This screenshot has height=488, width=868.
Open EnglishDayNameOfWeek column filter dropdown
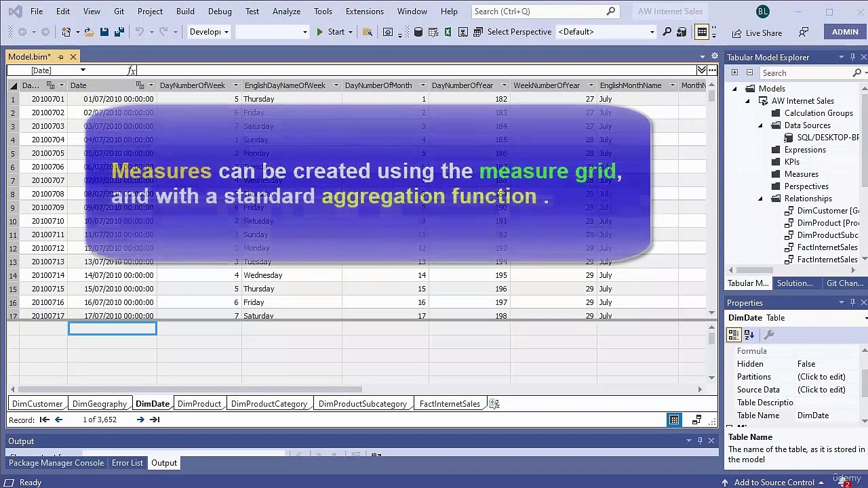336,85
